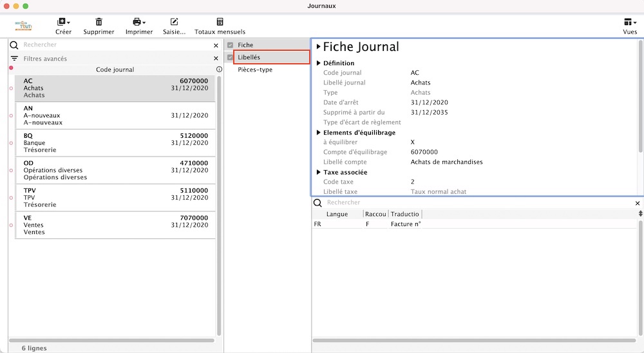Click the Compte d'équilibrage value 6070000
This screenshot has width=644, height=353.
click(424, 152)
